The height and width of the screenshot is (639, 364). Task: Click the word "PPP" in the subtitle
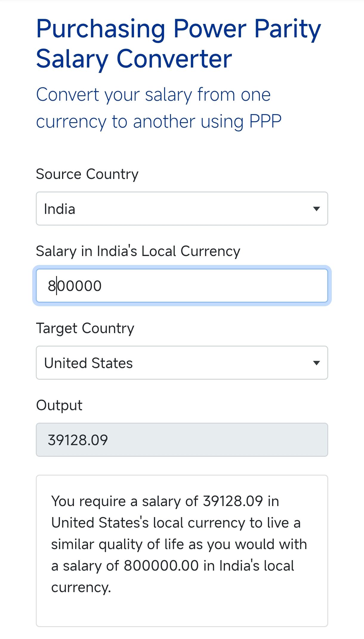265,122
